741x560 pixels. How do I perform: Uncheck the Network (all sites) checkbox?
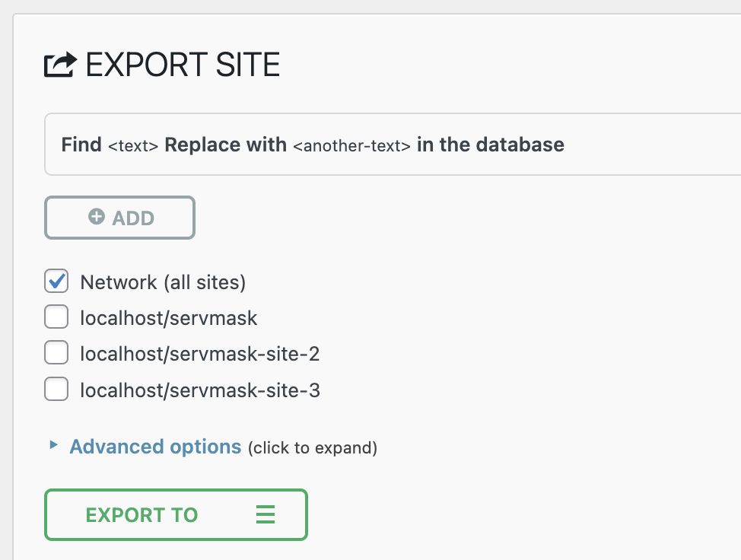coord(56,282)
